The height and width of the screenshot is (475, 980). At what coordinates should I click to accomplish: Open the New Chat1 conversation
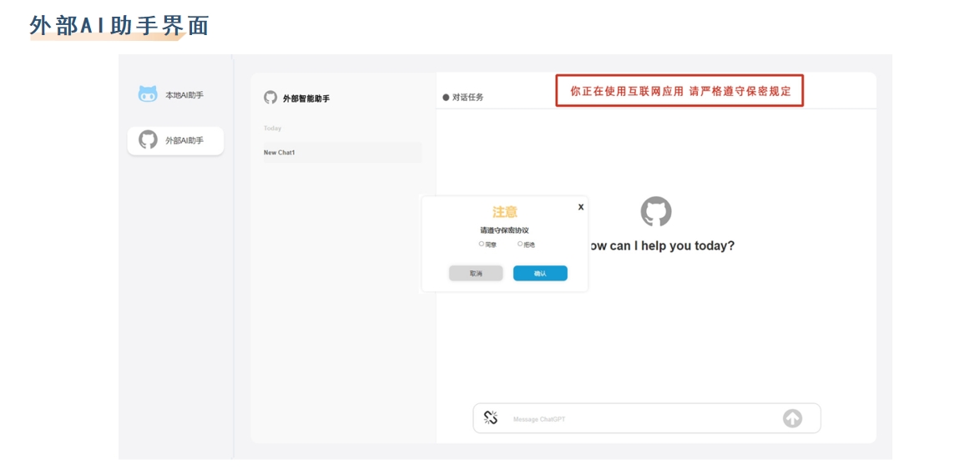click(342, 153)
